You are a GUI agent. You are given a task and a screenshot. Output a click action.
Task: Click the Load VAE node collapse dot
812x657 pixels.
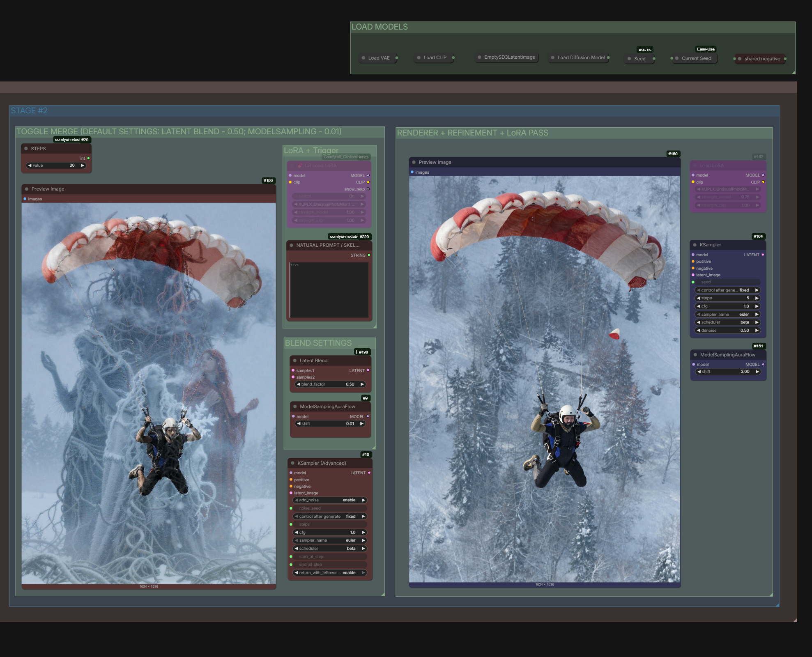[363, 58]
